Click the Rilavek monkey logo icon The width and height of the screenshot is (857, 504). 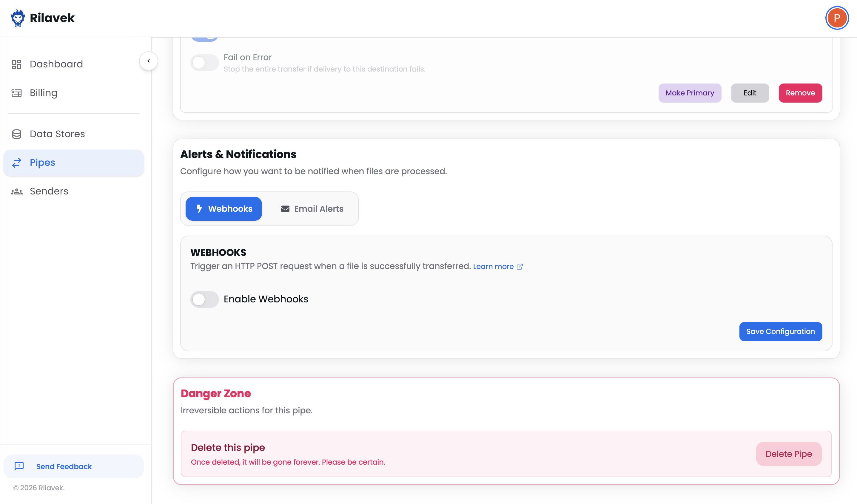click(17, 18)
